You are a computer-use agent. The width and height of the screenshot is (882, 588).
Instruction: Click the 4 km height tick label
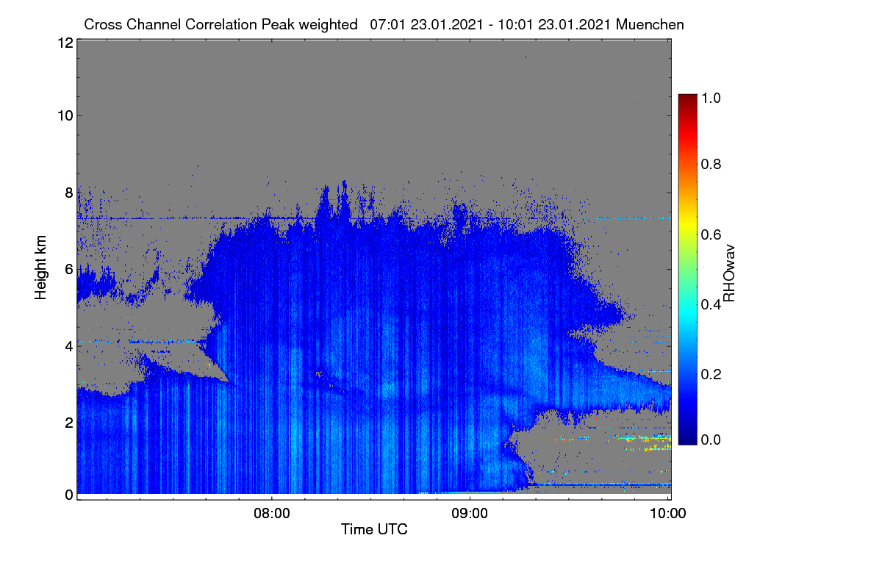coord(68,345)
